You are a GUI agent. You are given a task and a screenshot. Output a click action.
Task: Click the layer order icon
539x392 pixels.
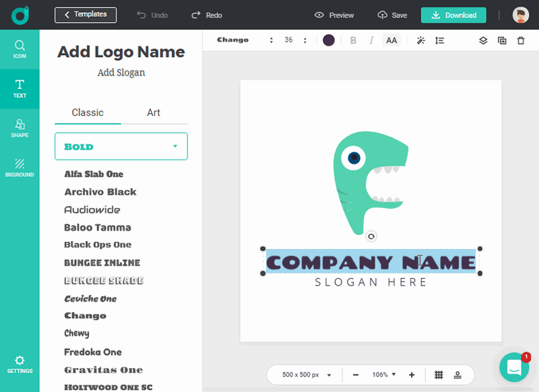click(483, 40)
